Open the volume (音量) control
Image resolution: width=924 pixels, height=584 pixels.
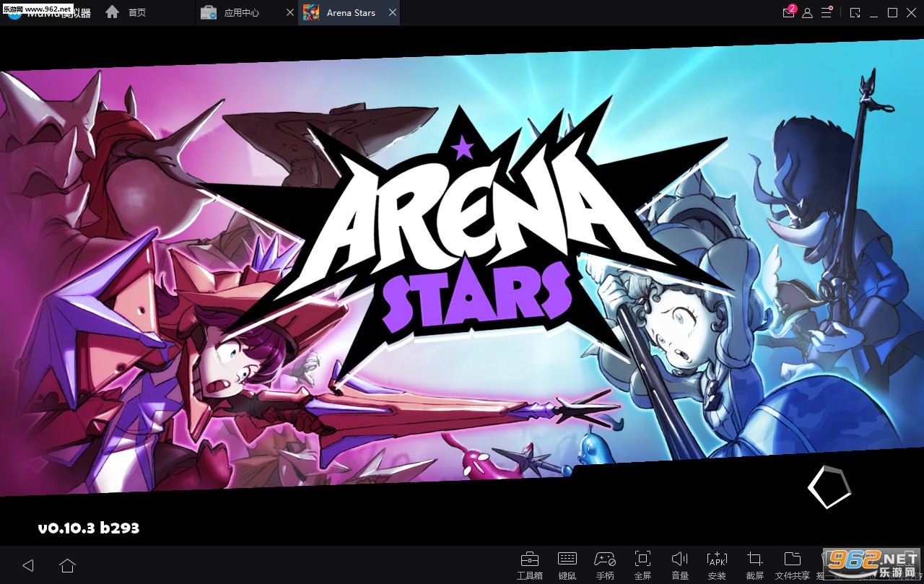pyautogui.click(x=680, y=564)
